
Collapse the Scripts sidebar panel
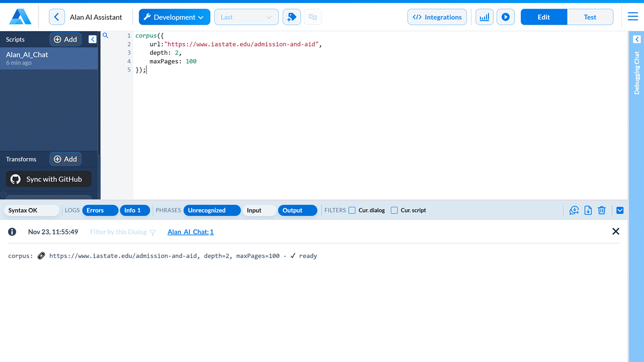[x=92, y=39]
